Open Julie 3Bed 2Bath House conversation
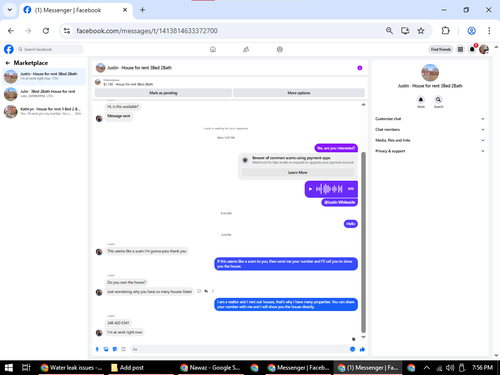This screenshot has height=375, width=500. (x=44, y=94)
